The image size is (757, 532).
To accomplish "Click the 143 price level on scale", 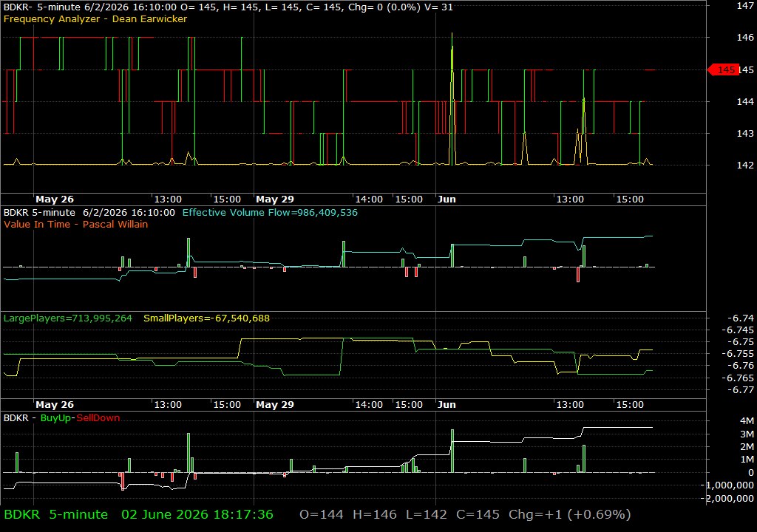I will tap(745, 133).
